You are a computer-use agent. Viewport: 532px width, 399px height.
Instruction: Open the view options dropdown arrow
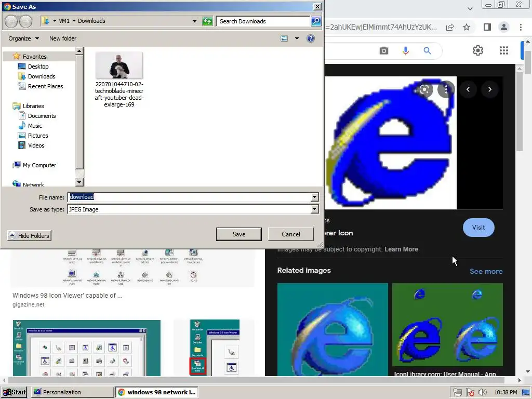[297, 38]
